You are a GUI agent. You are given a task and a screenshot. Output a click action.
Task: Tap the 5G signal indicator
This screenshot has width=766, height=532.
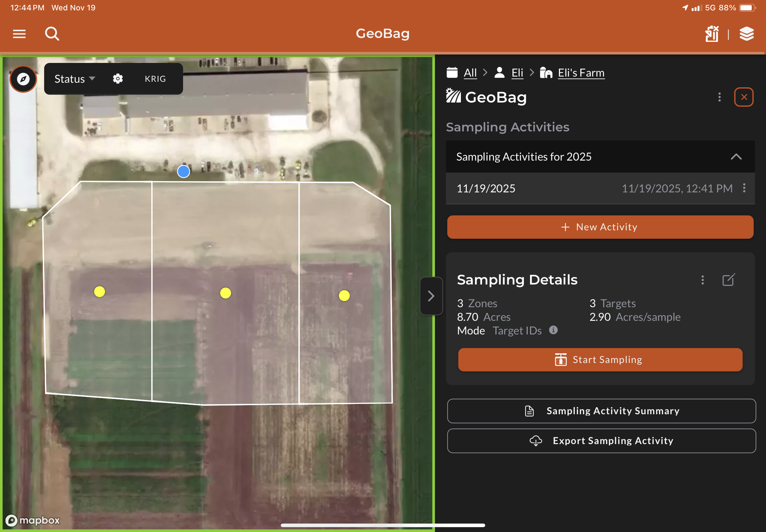click(710, 8)
